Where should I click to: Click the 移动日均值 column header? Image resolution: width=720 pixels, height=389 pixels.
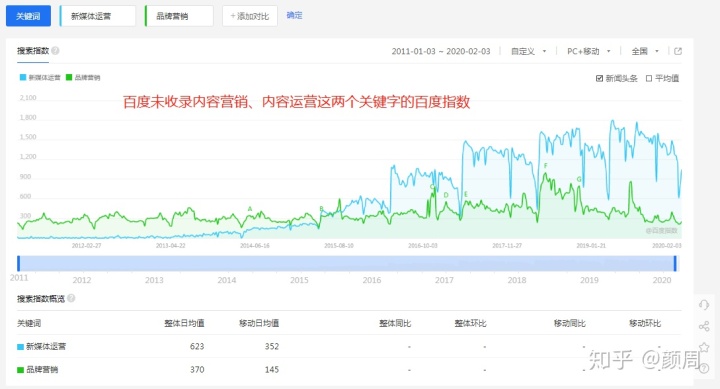pyautogui.click(x=259, y=323)
